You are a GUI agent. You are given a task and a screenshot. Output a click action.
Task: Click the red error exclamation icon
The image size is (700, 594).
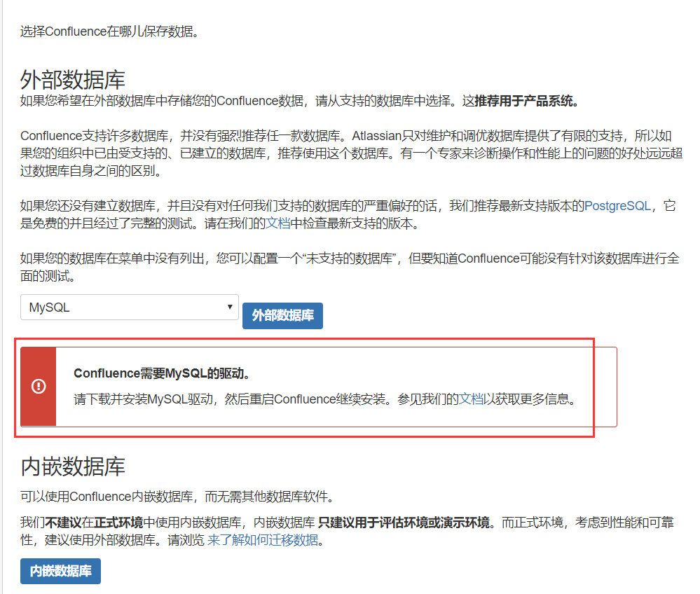39,386
